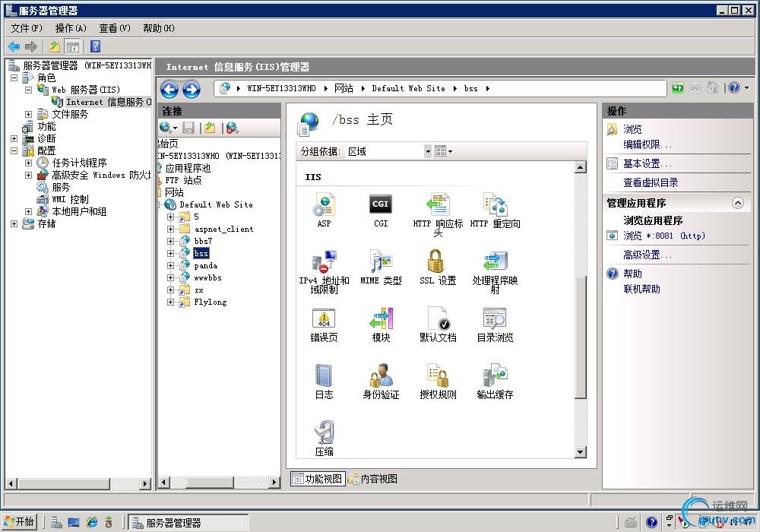Open 日志 feature icon
The width and height of the screenshot is (760, 532).
pos(324,382)
